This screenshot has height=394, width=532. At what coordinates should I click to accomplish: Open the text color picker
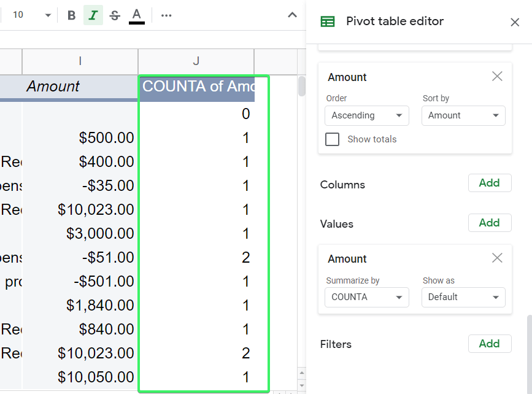point(137,15)
